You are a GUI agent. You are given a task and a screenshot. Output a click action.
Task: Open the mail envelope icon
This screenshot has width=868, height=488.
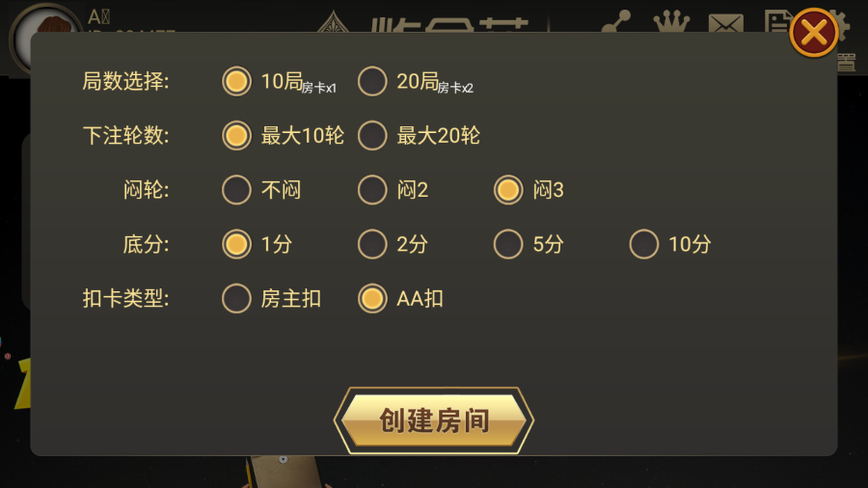[x=725, y=23]
